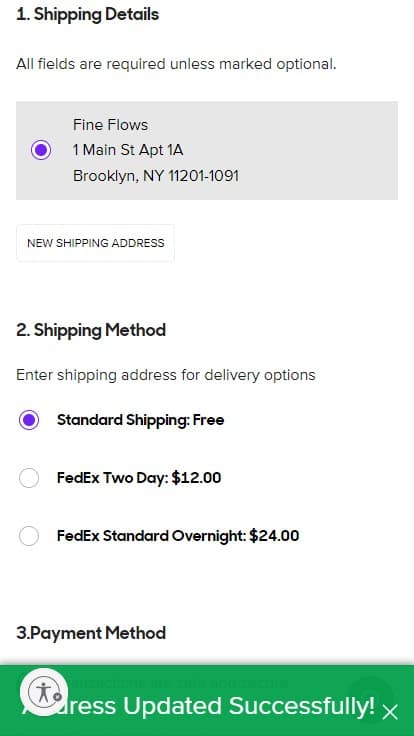Open the accessibility widget icon
The width and height of the screenshot is (414, 736).
click(44, 692)
